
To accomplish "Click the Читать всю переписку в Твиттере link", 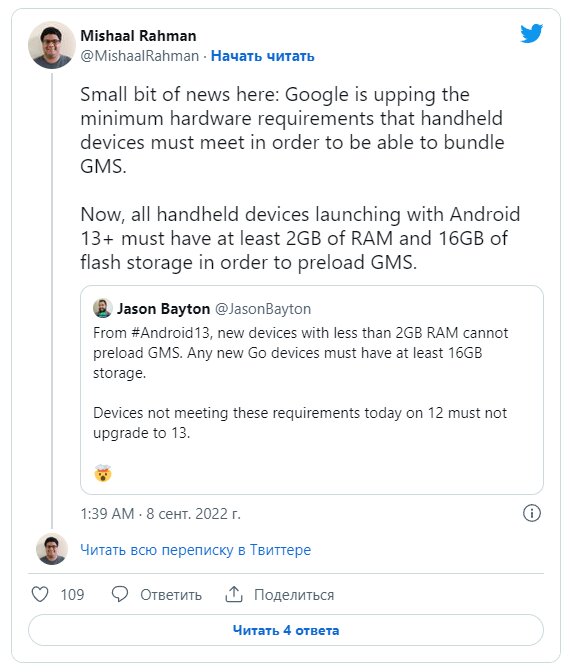I will point(195,549).
